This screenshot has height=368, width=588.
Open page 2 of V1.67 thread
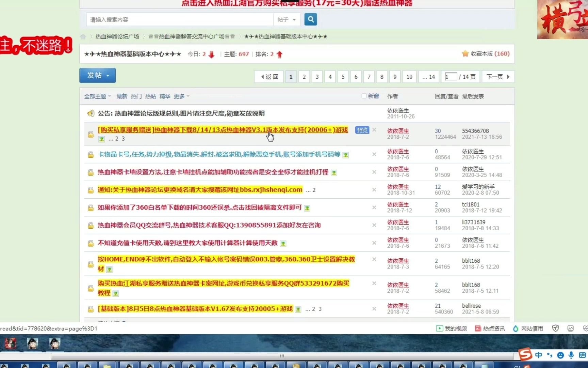click(313, 309)
